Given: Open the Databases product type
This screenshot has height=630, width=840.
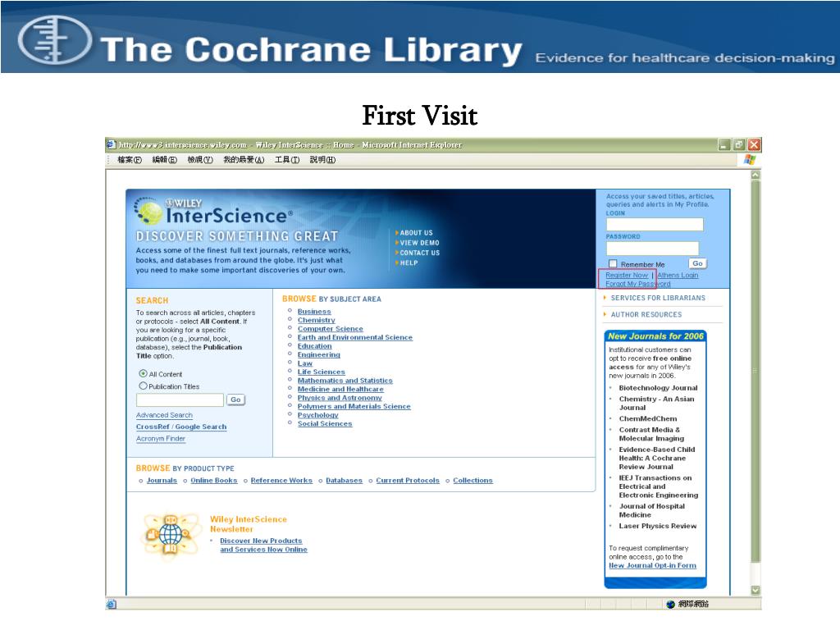Looking at the screenshot, I should coord(344,481).
